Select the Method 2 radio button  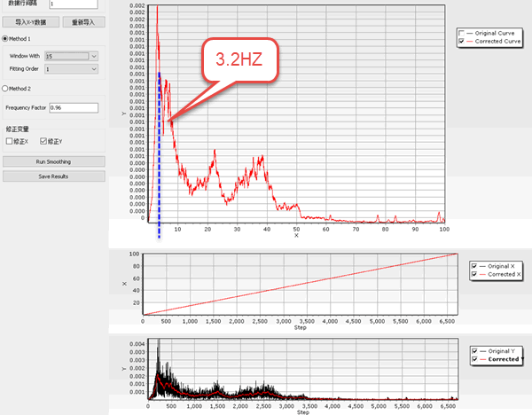4,88
